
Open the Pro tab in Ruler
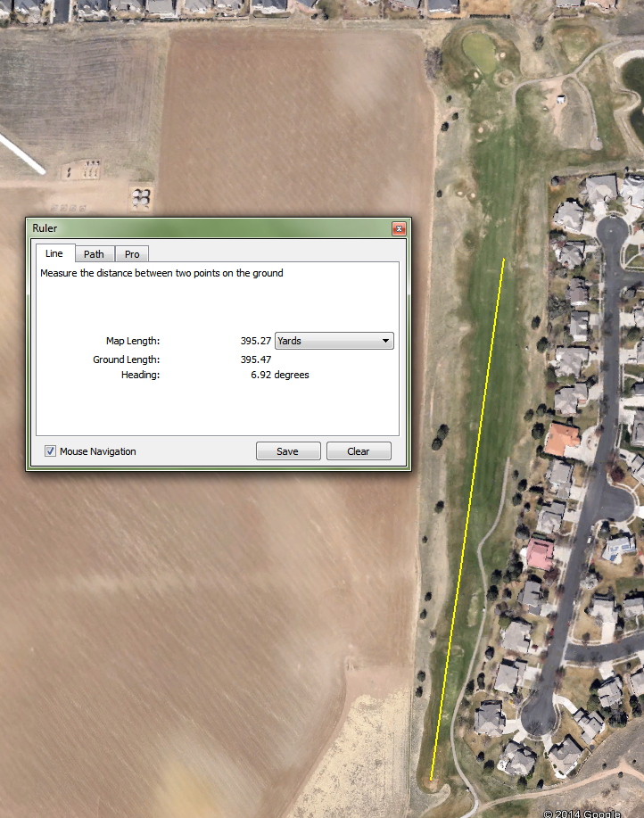click(x=132, y=254)
